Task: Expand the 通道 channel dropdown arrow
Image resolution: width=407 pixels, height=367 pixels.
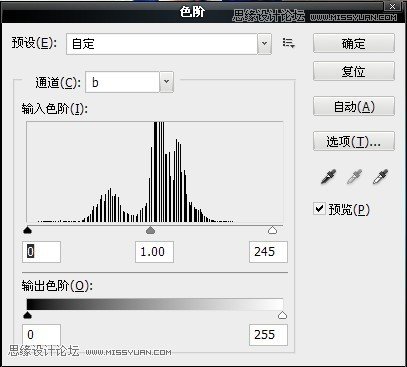Action: [x=167, y=82]
